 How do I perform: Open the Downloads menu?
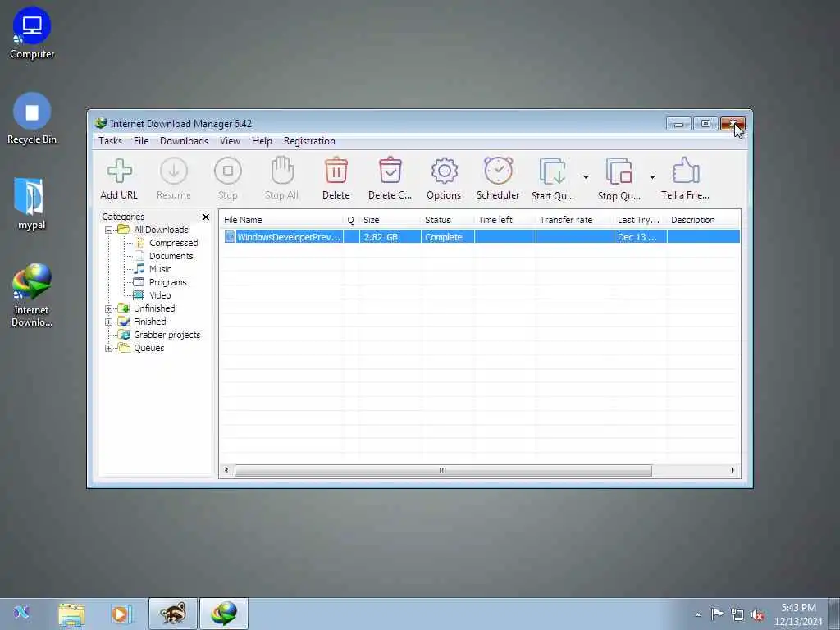point(184,141)
